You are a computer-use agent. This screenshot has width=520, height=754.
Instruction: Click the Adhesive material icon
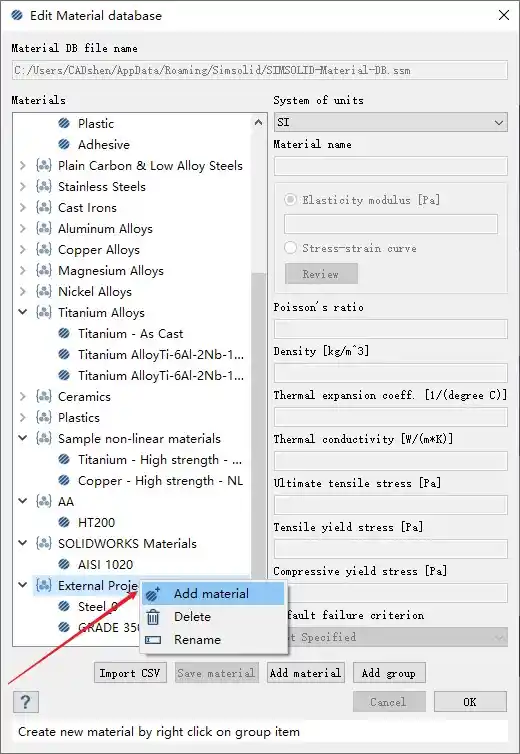click(64, 144)
